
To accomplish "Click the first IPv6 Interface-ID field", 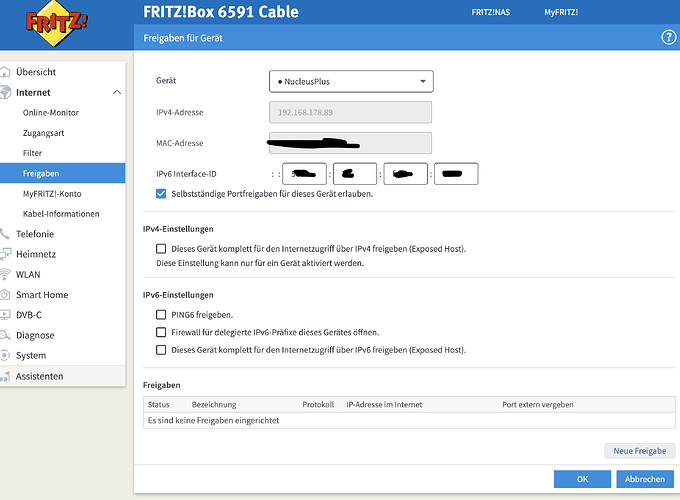I will coord(305,174).
